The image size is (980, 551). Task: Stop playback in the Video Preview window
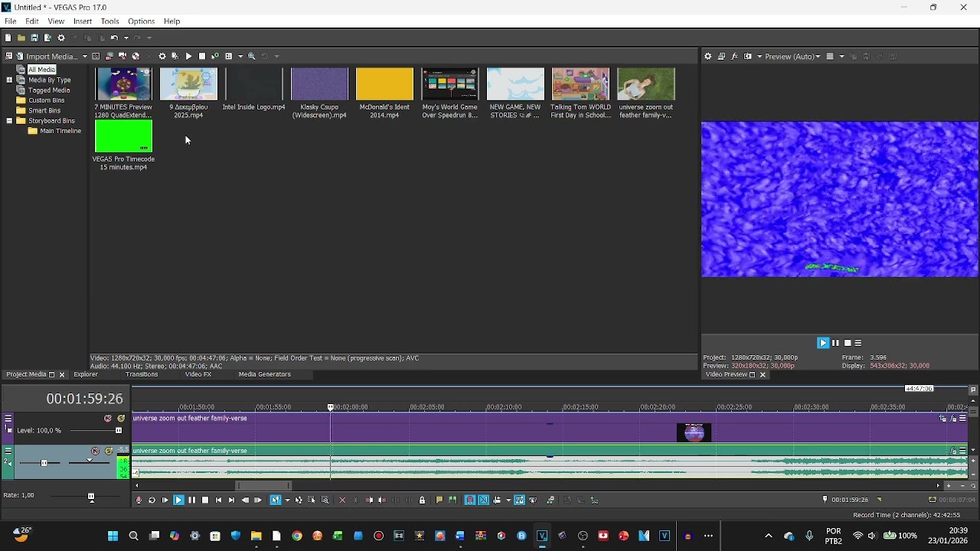point(848,344)
